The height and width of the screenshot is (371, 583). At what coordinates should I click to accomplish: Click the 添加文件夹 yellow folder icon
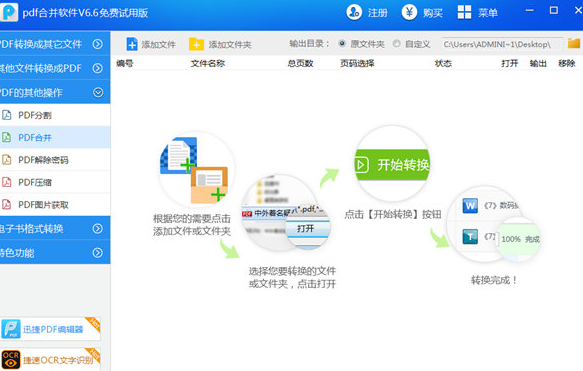(x=196, y=44)
